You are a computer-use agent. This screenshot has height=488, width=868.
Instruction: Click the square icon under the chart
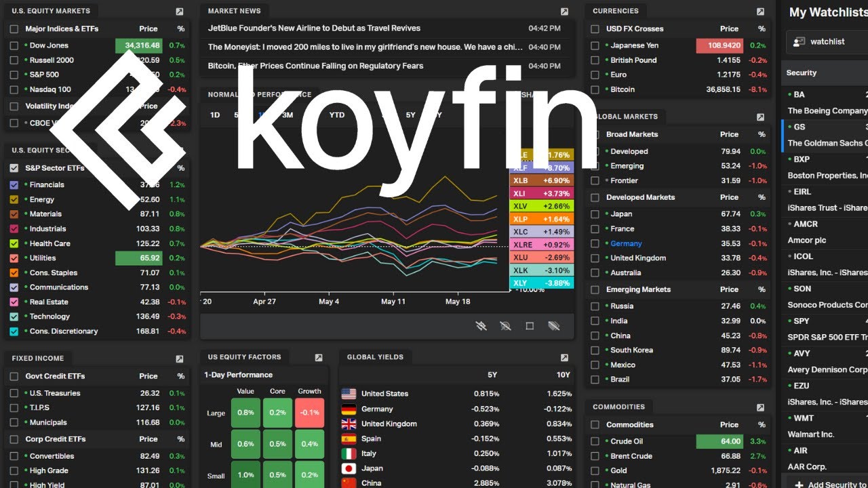530,326
